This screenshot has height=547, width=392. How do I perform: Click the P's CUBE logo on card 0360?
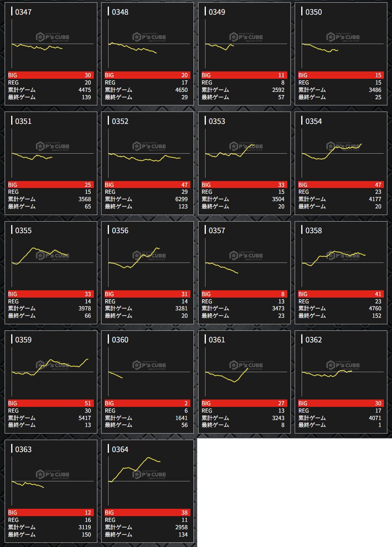point(149,365)
